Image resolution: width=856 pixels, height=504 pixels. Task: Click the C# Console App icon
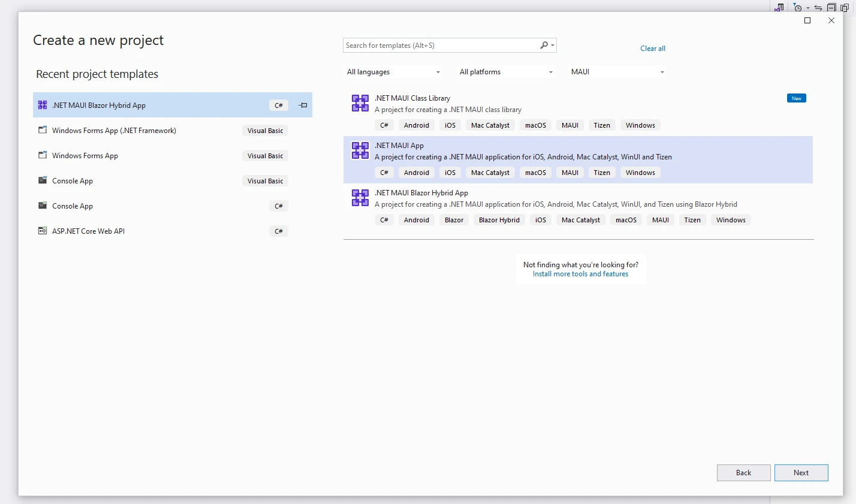[43, 206]
